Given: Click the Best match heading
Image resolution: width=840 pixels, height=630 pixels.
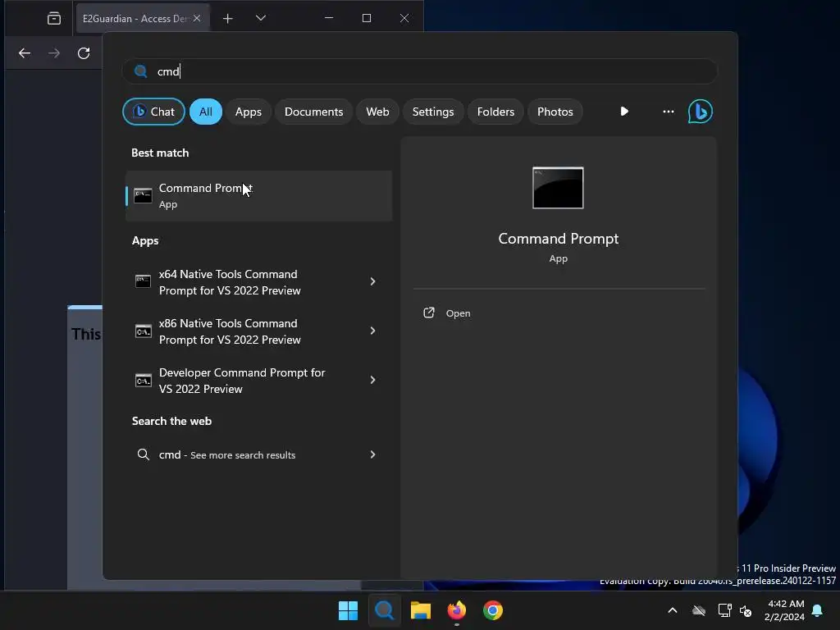Looking at the screenshot, I should (160, 153).
